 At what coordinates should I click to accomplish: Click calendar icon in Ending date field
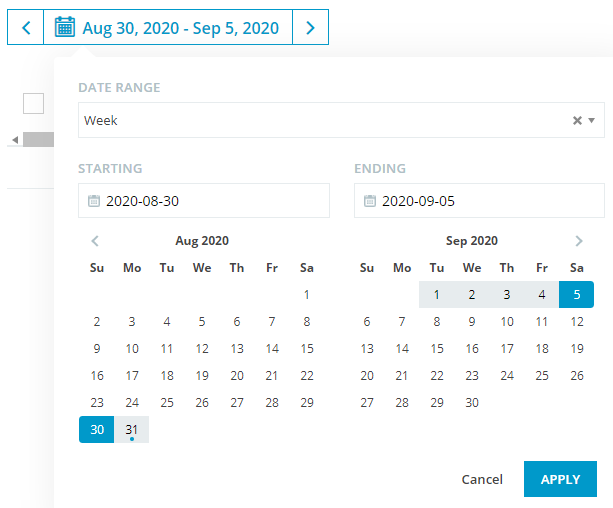[x=370, y=201]
